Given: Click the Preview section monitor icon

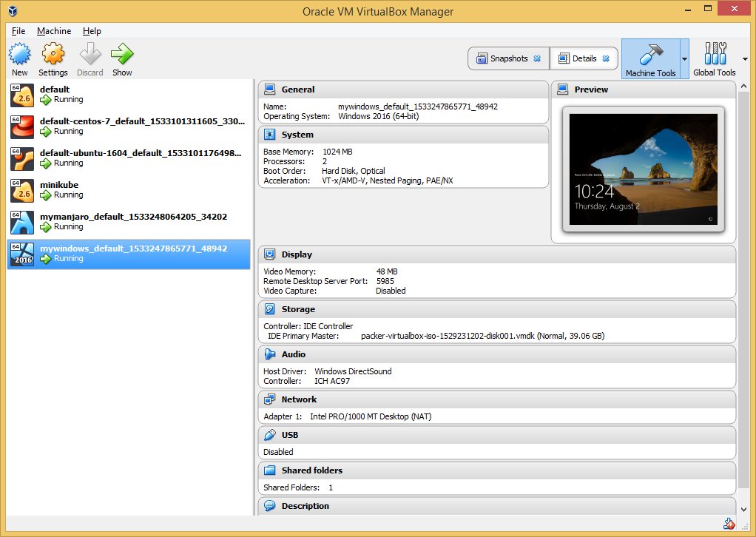Looking at the screenshot, I should 563,89.
